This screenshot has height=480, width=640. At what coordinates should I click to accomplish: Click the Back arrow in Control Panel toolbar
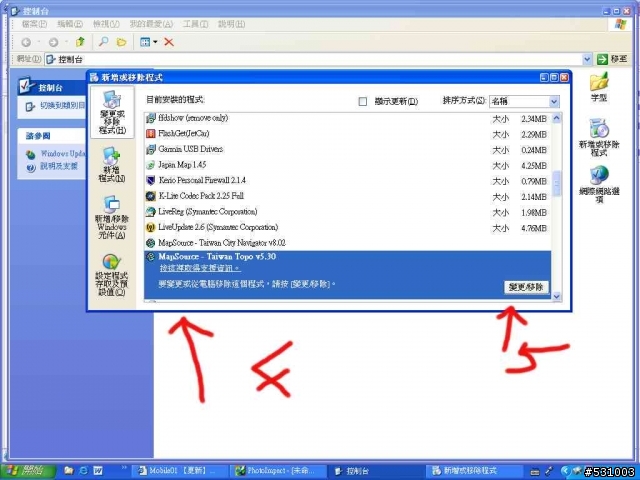pos(26,42)
